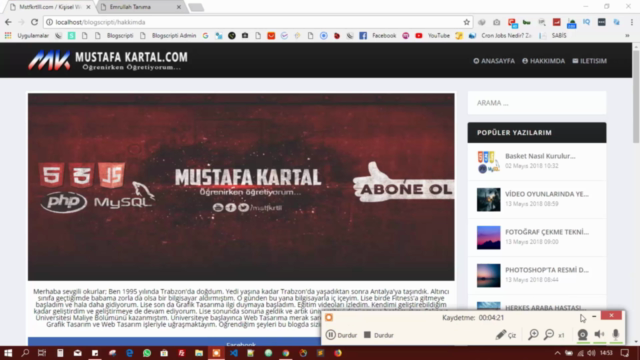Open the Blogscripti bookmark
The width and height of the screenshot is (640, 360).
(x=114, y=36)
